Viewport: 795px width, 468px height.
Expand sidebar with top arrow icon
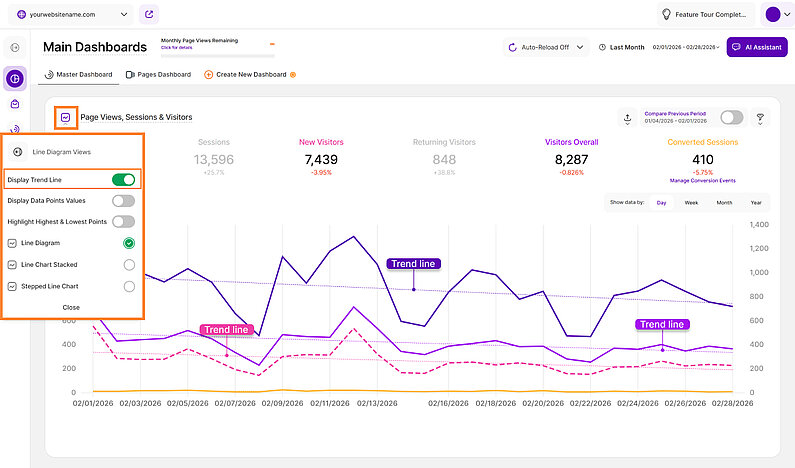coord(15,47)
